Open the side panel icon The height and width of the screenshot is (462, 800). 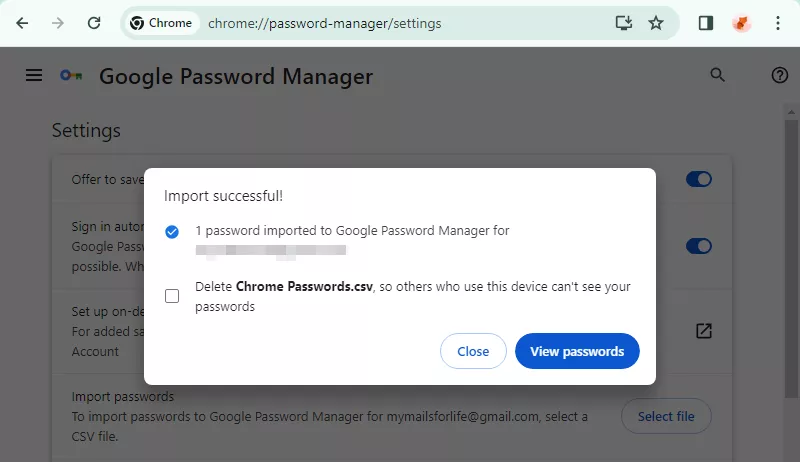point(706,23)
